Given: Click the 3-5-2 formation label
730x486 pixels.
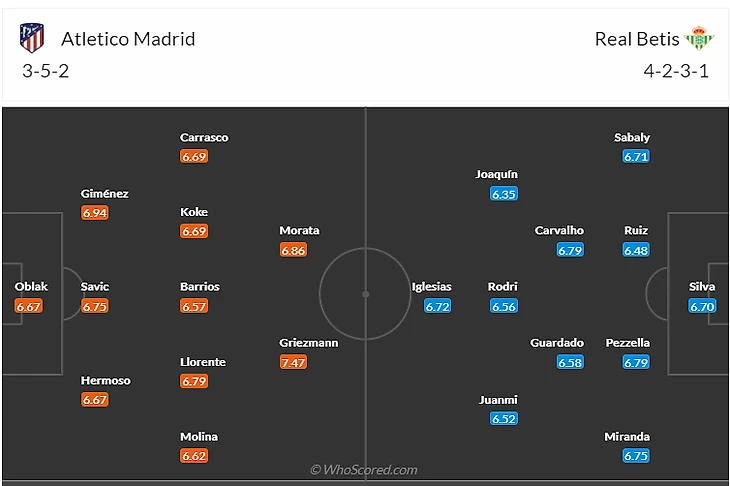Looking at the screenshot, I should (x=45, y=72).
